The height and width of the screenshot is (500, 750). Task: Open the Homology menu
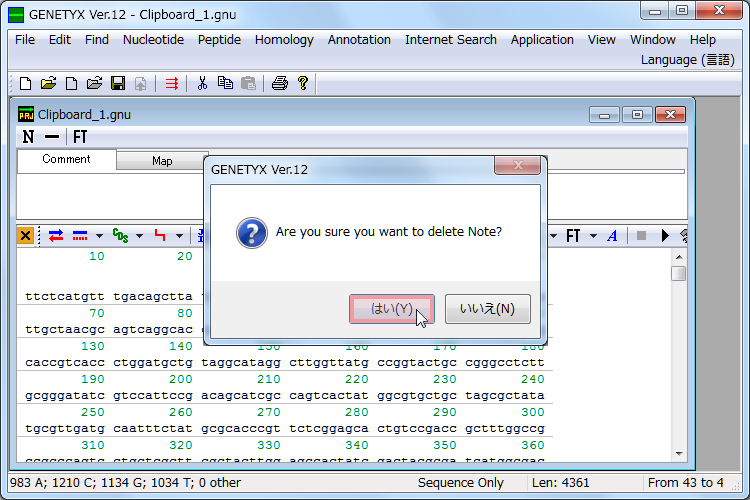(x=284, y=40)
